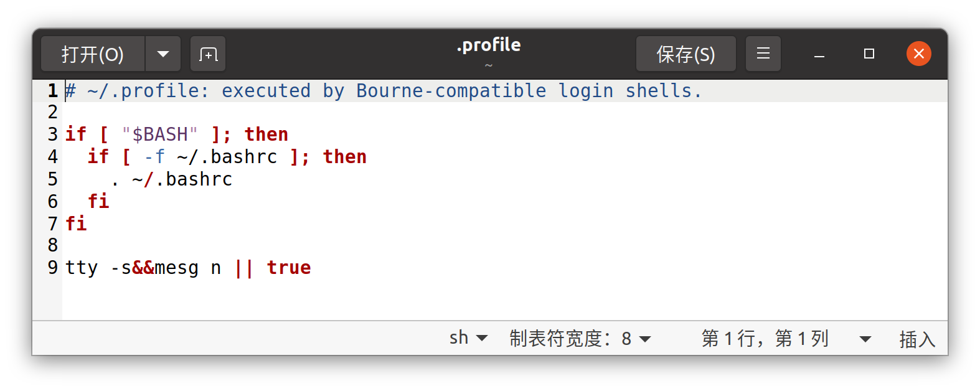Click the .profile title in the header bar
This screenshot has width=980, height=391.
click(x=489, y=45)
